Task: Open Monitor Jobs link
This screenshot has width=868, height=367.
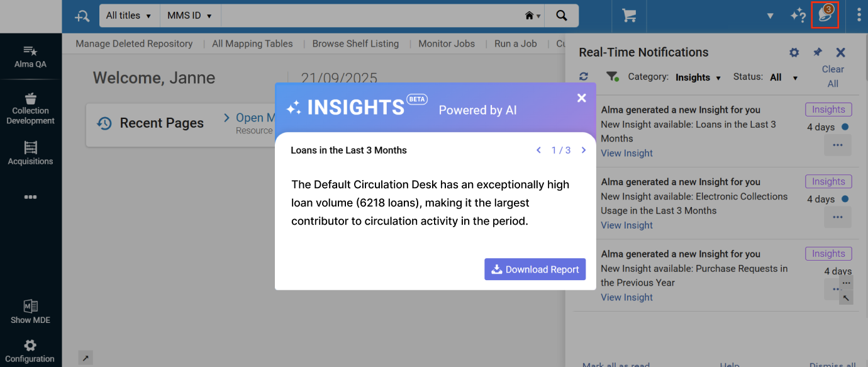Action: pyautogui.click(x=447, y=43)
